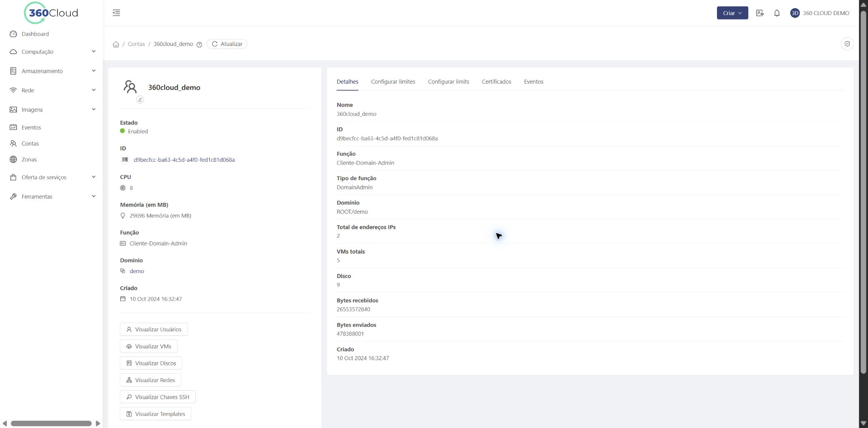
Task: Open the language translate icon
Action: click(760, 13)
